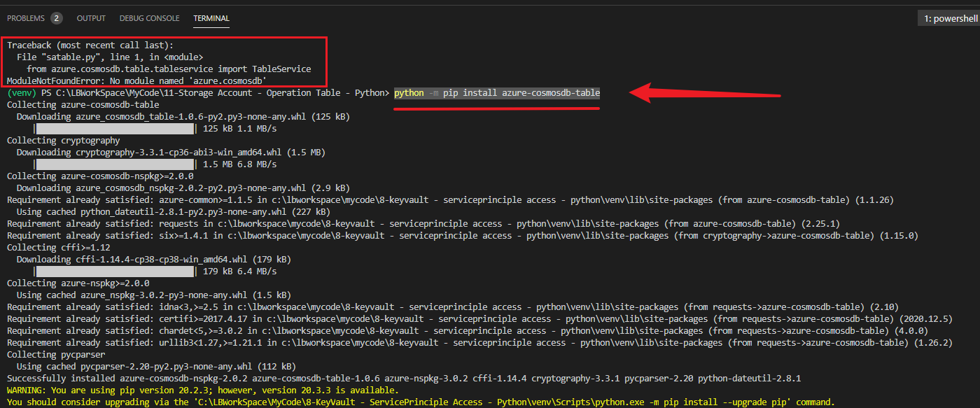This screenshot has height=408, width=980.
Task: Click the cryptography 1.5 MB progress bar
Action: click(x=115, y=164)
